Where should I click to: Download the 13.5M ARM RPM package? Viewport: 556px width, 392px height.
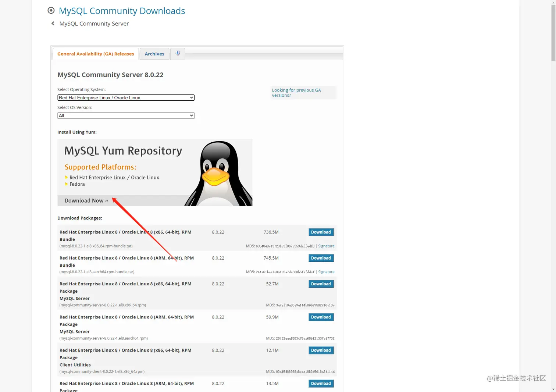321,384
